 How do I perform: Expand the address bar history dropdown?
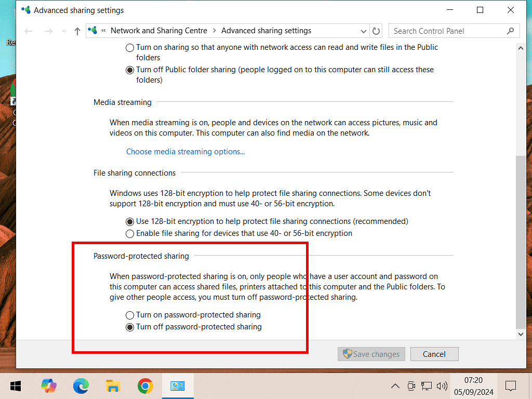click(363, 31)
